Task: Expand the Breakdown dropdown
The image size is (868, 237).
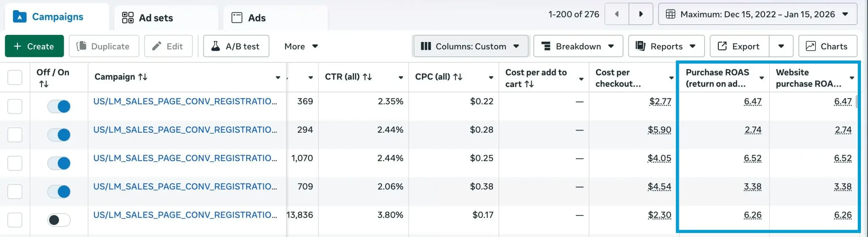Action: pyautogui.click(x=578, y=46)
